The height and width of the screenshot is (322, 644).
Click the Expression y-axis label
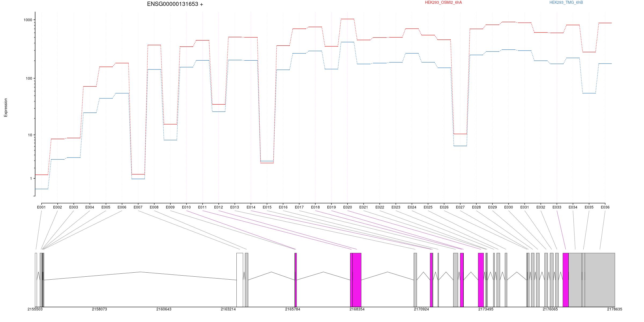[x=6, y=108]
